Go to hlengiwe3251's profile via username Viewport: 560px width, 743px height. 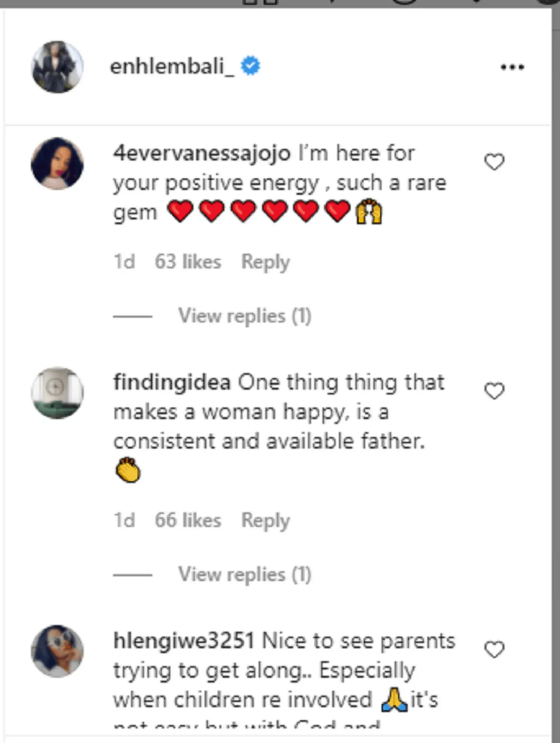pyautogui.click(x=184, y=641)
